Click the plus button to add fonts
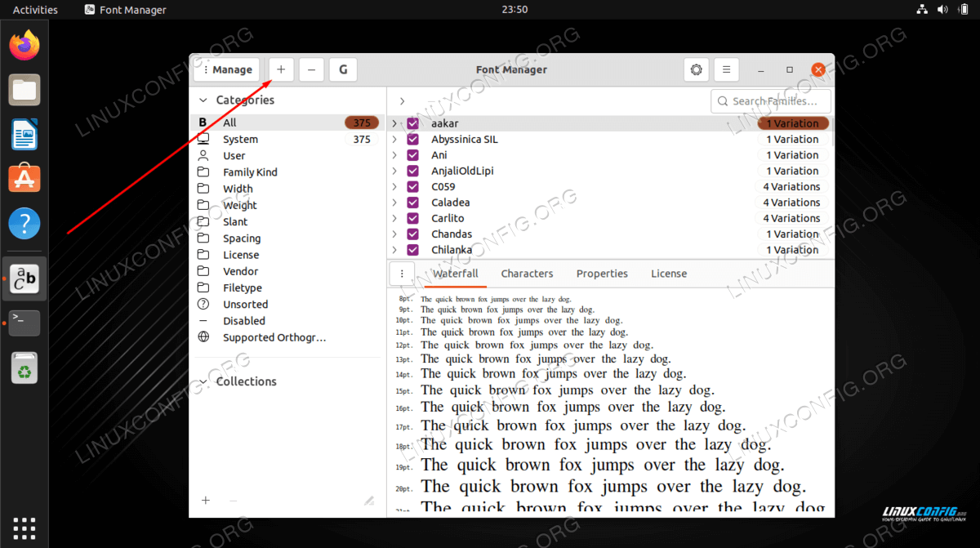Screen dimensions: 980x548 pyautogui.click(x=281, y=70)
